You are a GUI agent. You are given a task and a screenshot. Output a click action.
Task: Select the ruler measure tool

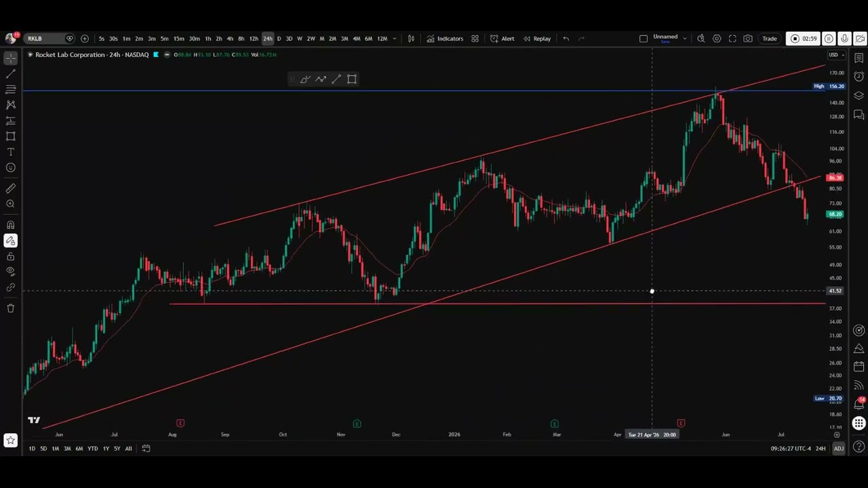[x=11, y=188]
